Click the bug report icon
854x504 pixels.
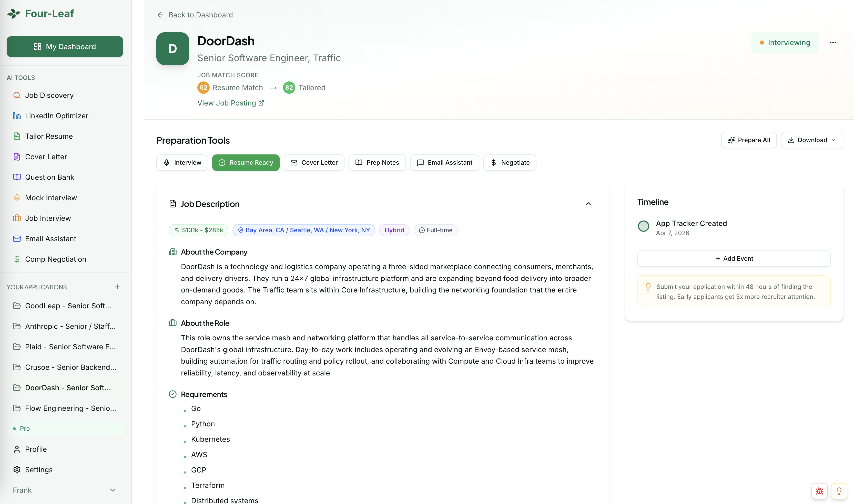tap(819, 491)
